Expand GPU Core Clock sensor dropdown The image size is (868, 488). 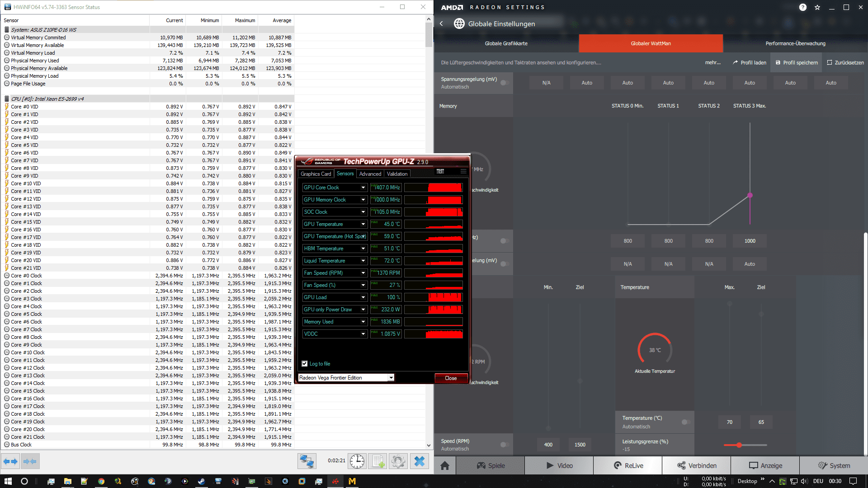point(363,188)
